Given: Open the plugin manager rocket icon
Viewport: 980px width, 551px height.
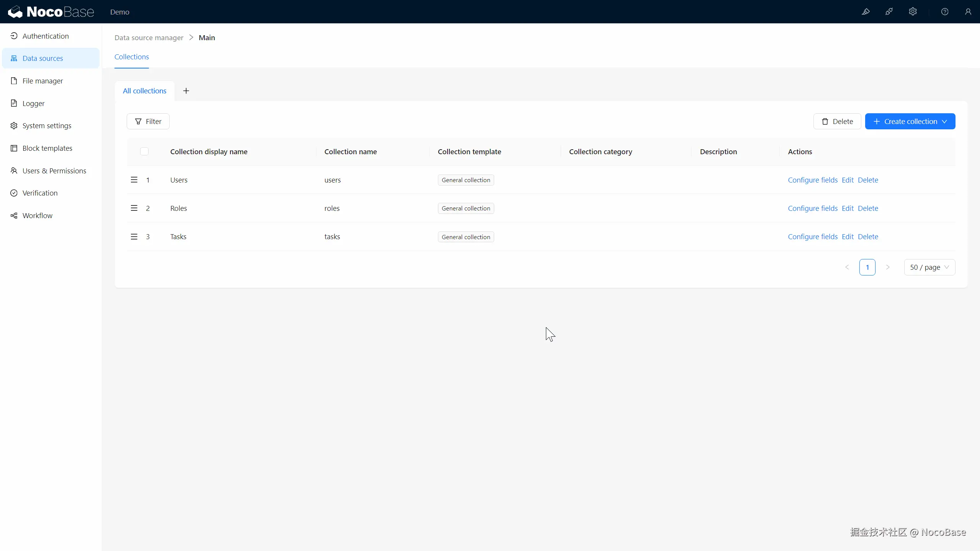Looking at the screenshot, I should click(x=889, y=12).
